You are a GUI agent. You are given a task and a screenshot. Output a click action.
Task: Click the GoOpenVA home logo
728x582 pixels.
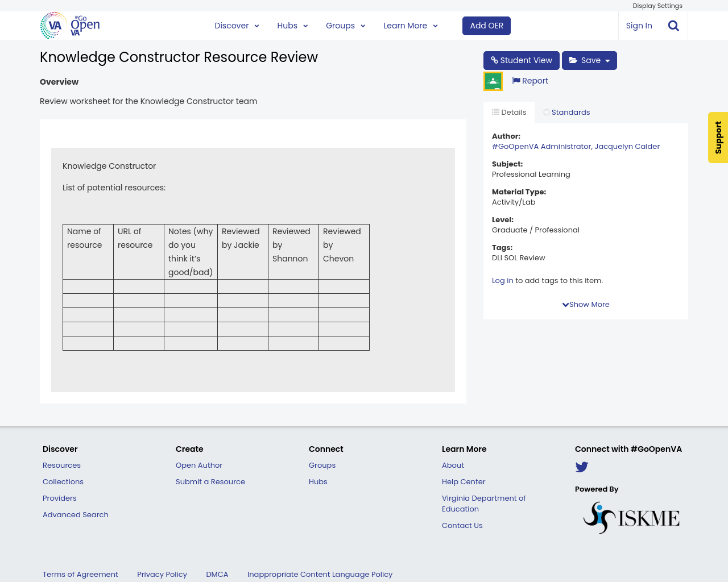[x=69, y=26]
